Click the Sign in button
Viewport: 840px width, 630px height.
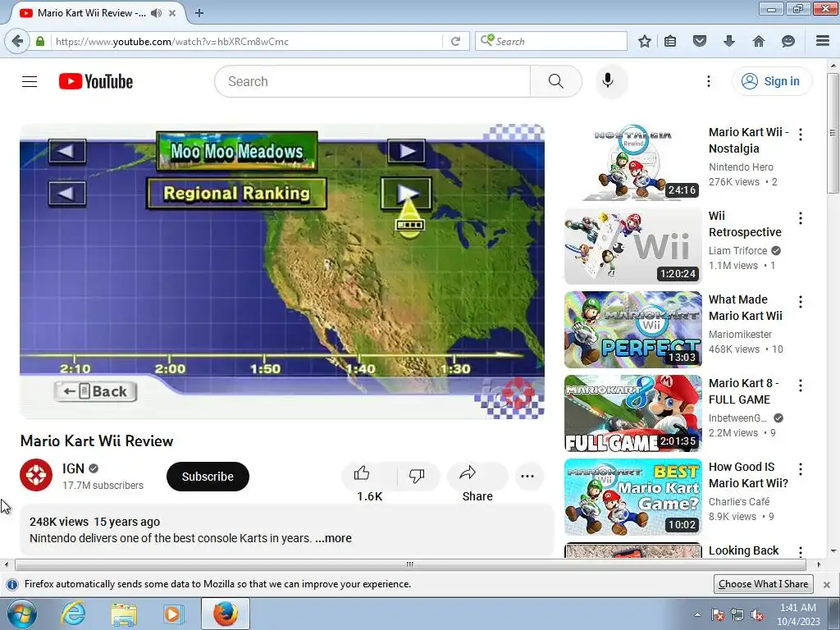point(772,81)
